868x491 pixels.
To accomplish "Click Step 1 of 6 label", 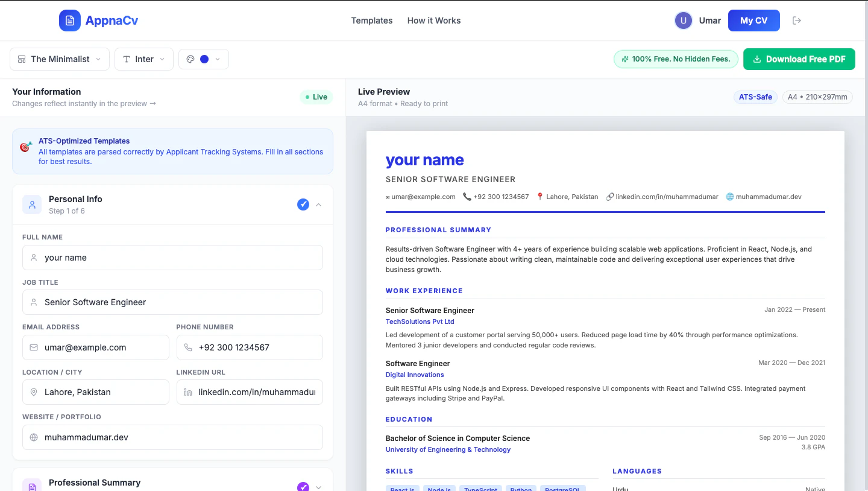I will [67, 211].
